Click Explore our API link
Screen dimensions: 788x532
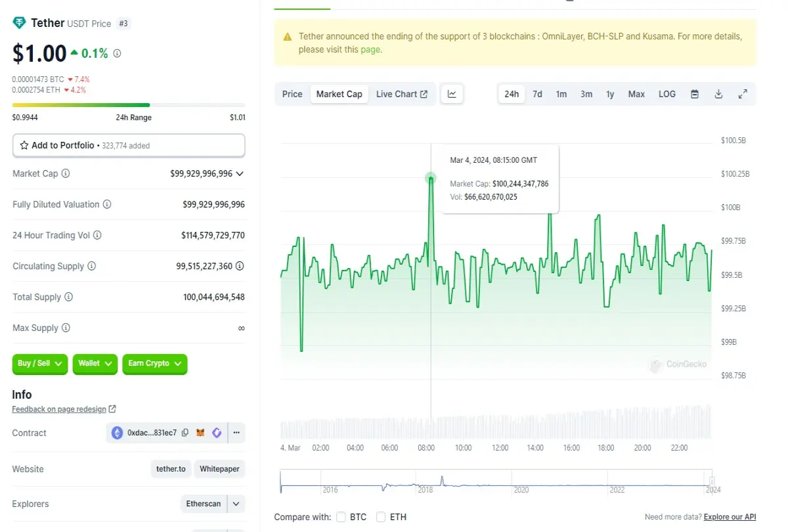click(x=730, y=517)
